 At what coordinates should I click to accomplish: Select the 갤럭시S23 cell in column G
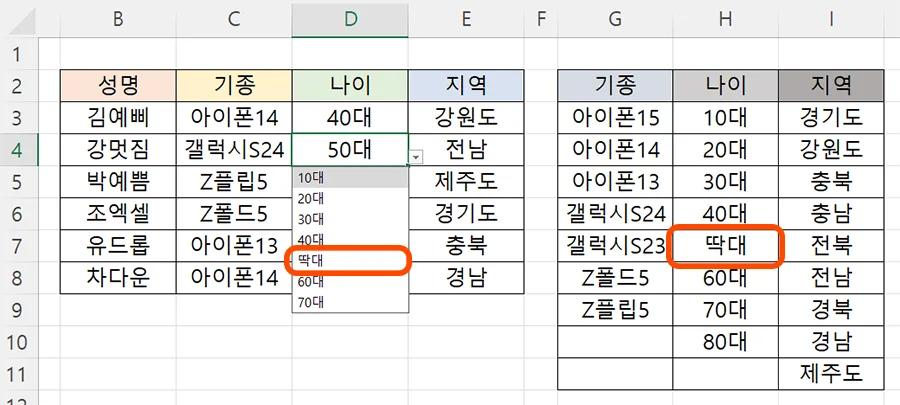click(615, 246)
